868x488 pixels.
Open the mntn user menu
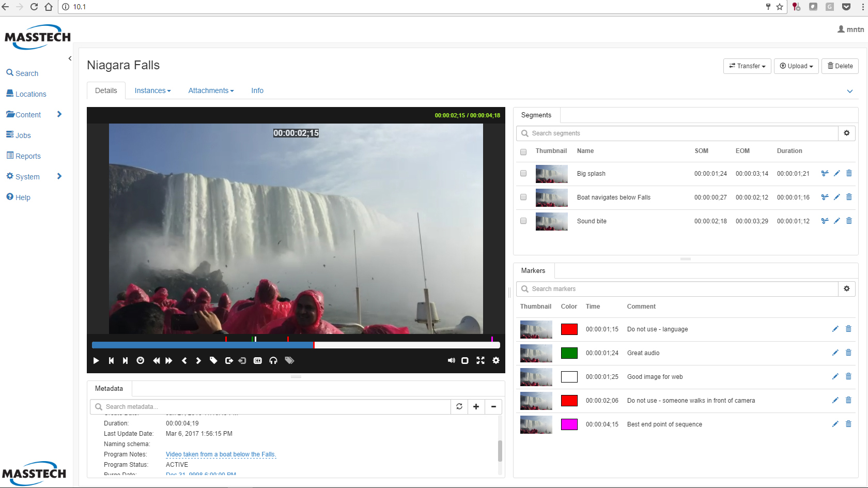(x=850, y=29)
